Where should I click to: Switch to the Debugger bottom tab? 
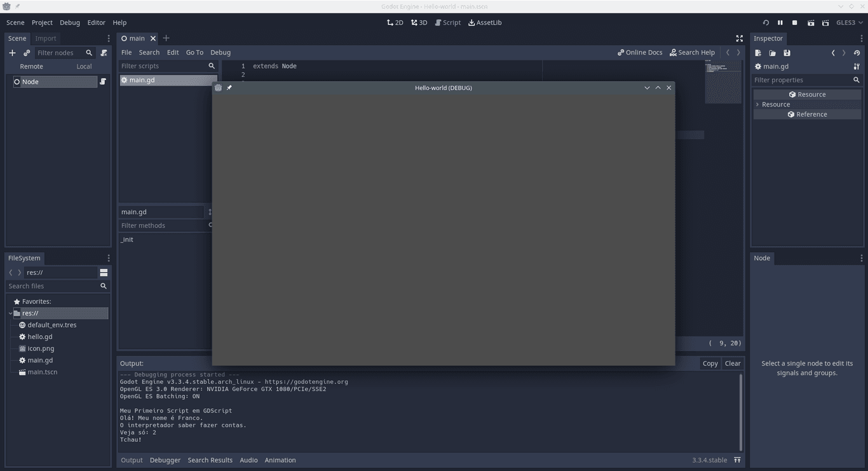(165, 460)
